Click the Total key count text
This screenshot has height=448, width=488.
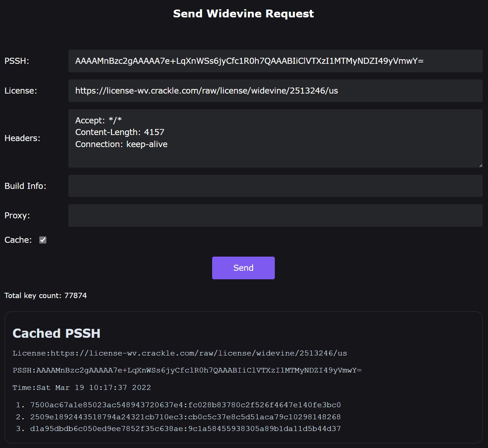(45, 296)
